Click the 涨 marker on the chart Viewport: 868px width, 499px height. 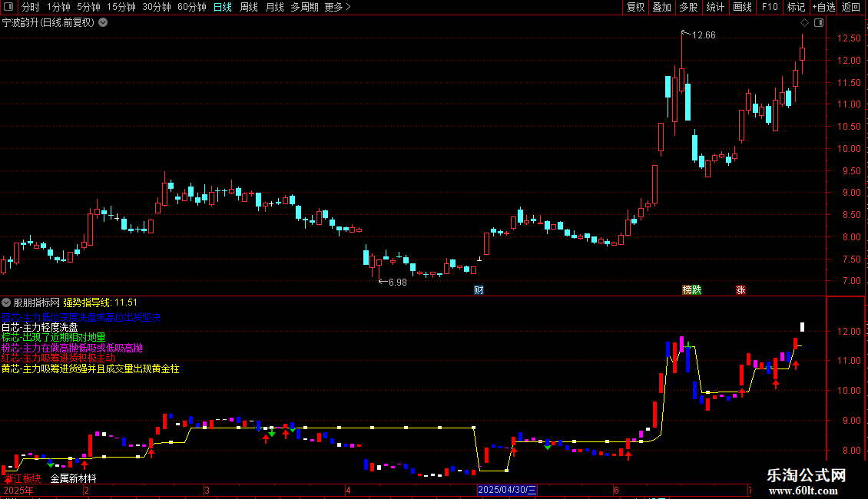tap(740, 290)
